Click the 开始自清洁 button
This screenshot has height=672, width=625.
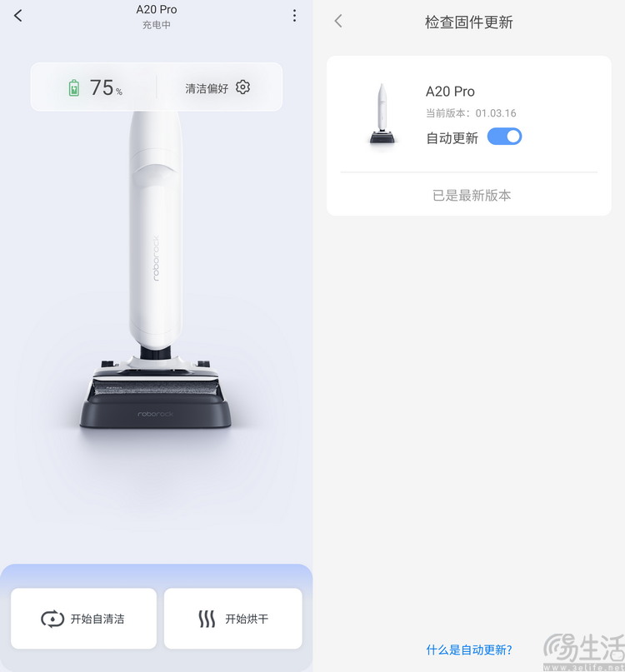click(x=83, y=619)
